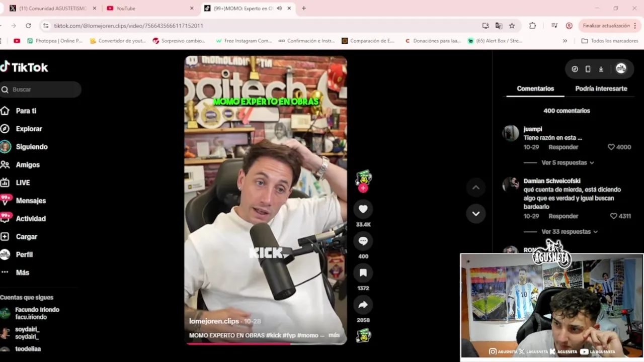Open Chrome extensions puzzle icon
Image resolution: width=644 pixels, height=362 pixels.
(532, 26)
